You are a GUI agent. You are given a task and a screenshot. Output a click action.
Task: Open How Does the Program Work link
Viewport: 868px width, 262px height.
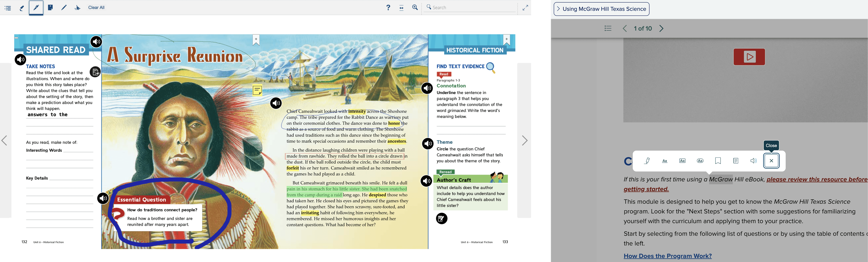(667, 256)
